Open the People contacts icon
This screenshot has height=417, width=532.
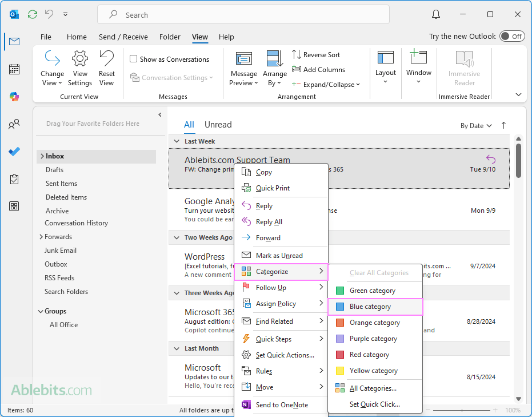coord(14,124)
